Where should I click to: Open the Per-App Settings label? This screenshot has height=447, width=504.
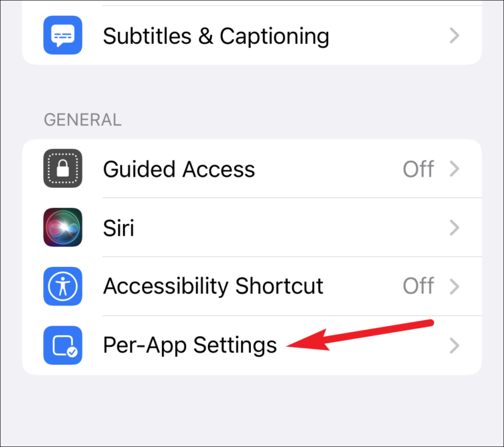[x=190, y=345]
